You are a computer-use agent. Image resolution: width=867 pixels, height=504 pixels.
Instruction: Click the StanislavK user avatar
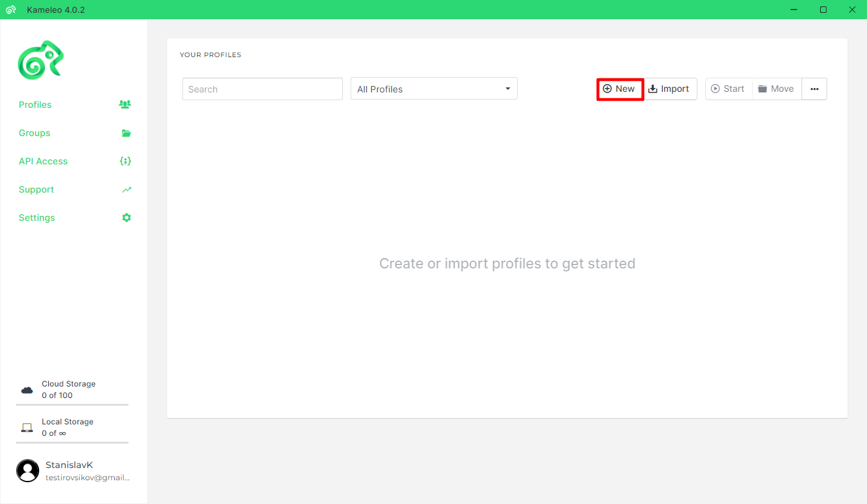[28, 471]
